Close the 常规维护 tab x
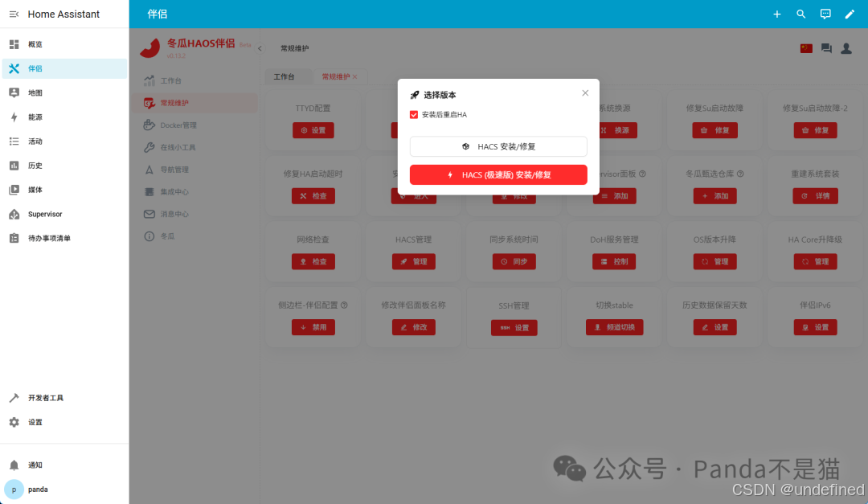The width and height of the screenshot is (868, 504). click(355, 77)
